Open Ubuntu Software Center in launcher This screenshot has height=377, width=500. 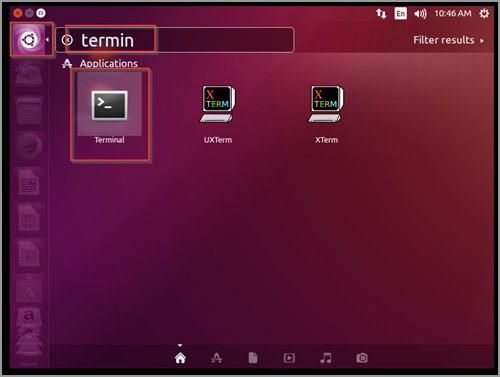click(x=29, y=290)
